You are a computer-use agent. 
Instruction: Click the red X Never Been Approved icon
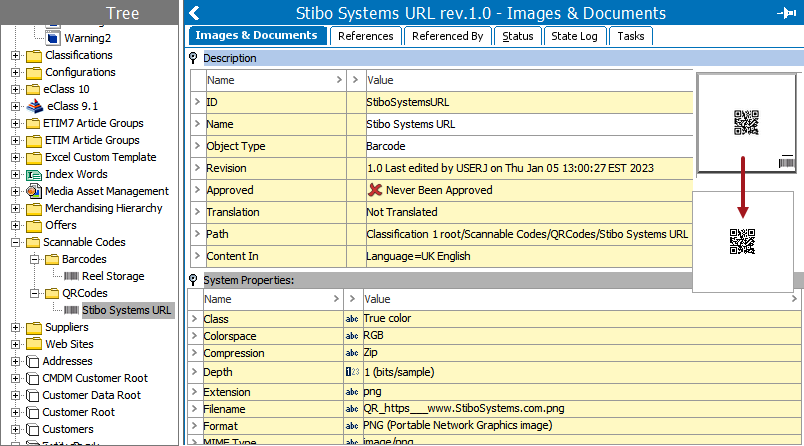375,190
